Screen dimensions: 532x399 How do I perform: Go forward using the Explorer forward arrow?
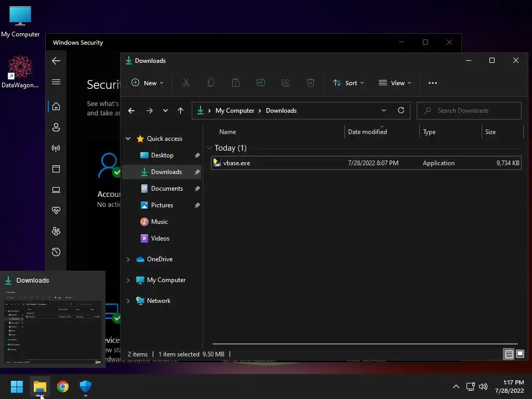pyautogui.click(x=149, y=111)
